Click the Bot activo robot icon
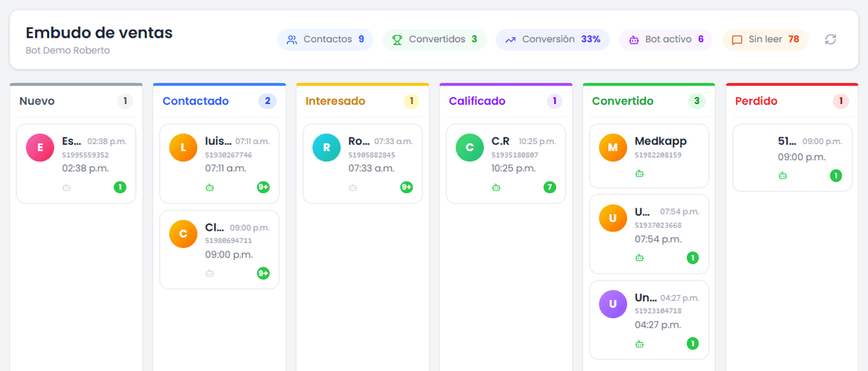Viewport: 868px width, 371px height. point(634,40)
